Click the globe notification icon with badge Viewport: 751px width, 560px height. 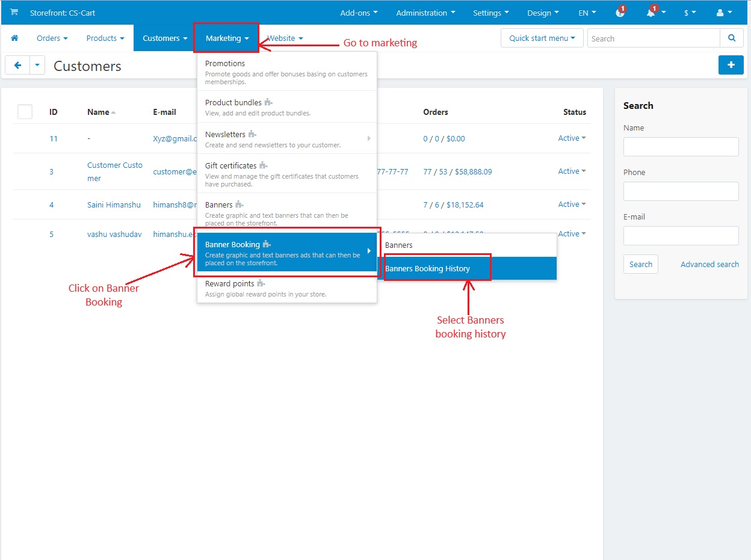pyautogui.click(x=620, y=12)
